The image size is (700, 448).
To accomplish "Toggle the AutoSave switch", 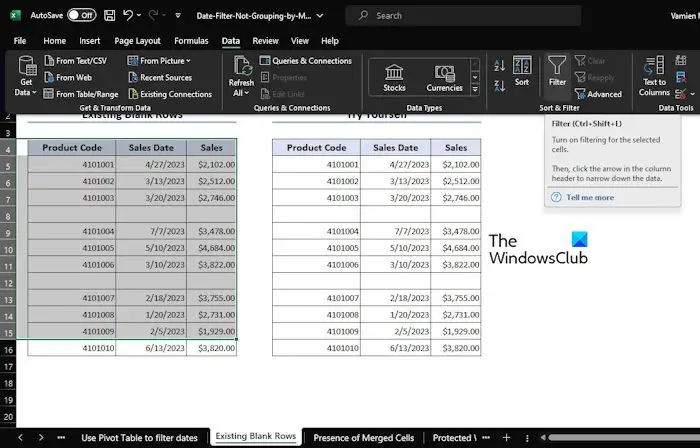I will coord(81,15).
